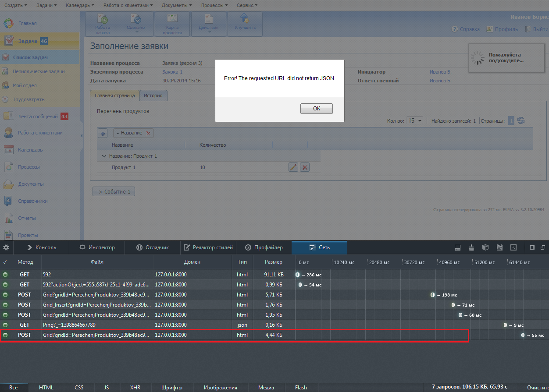This screenshot has height=392, width=549.
Task: Show only JS network requests
Action: pyautogui.click(x=107, y=388)
